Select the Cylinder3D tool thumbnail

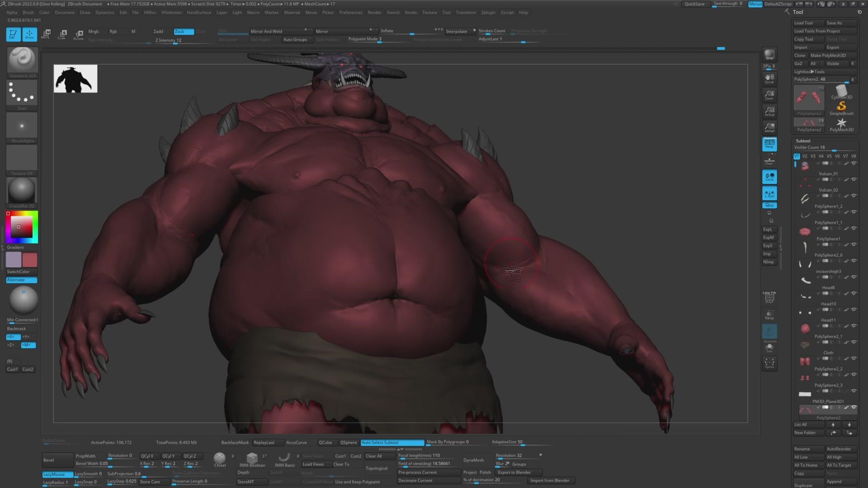[841, 92]
